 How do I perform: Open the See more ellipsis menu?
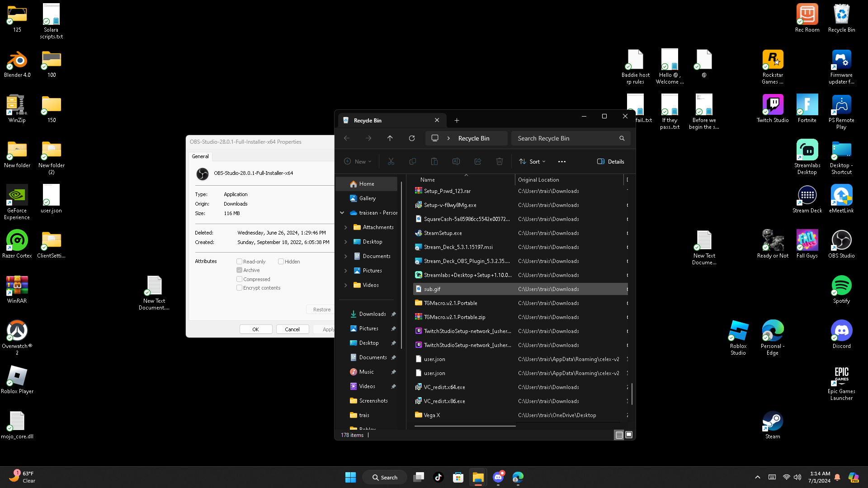tap(562, 161)
